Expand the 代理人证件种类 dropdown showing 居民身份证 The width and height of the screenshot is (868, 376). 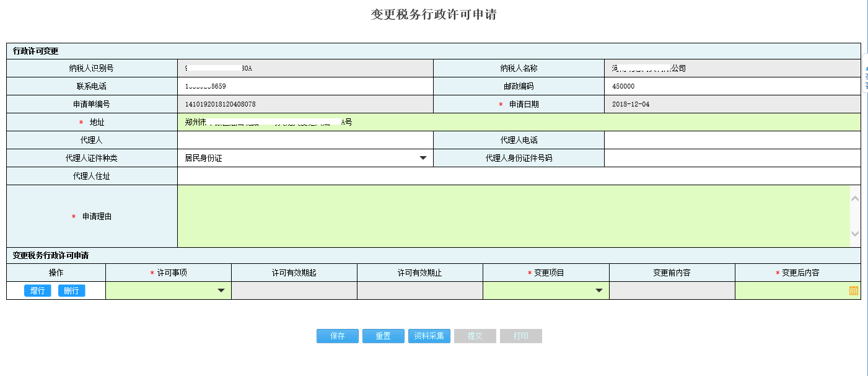coord(424,158)
